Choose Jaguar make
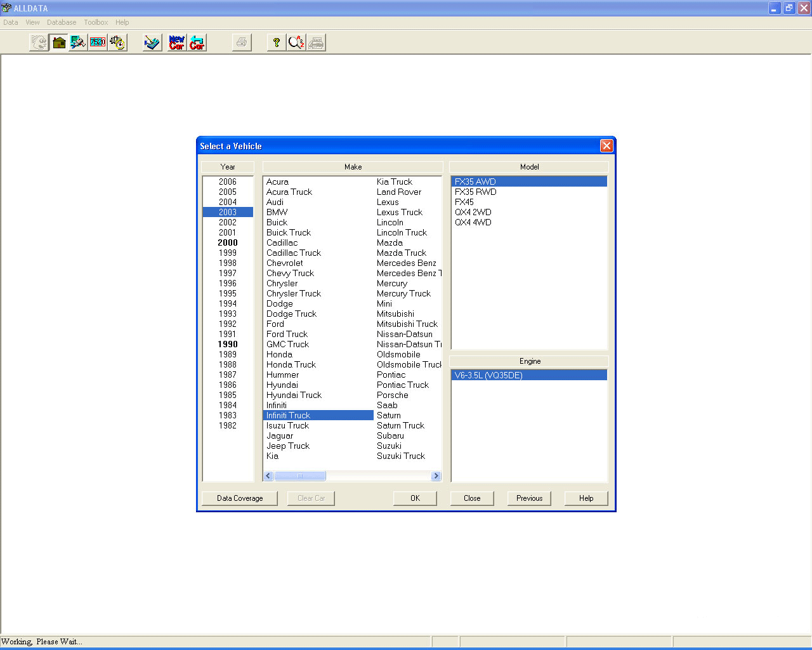Viewport: 812px width, 650px height. (x=280, y=435)
